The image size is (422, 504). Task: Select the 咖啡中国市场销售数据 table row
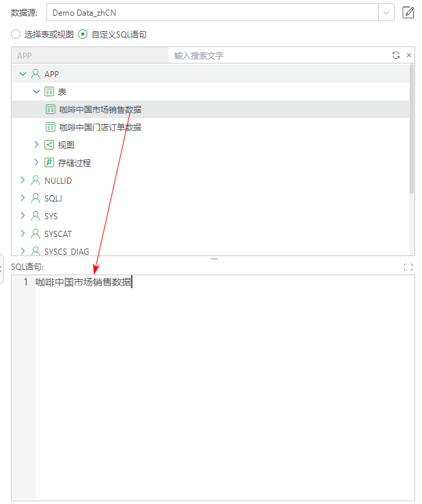pos(210,109)
